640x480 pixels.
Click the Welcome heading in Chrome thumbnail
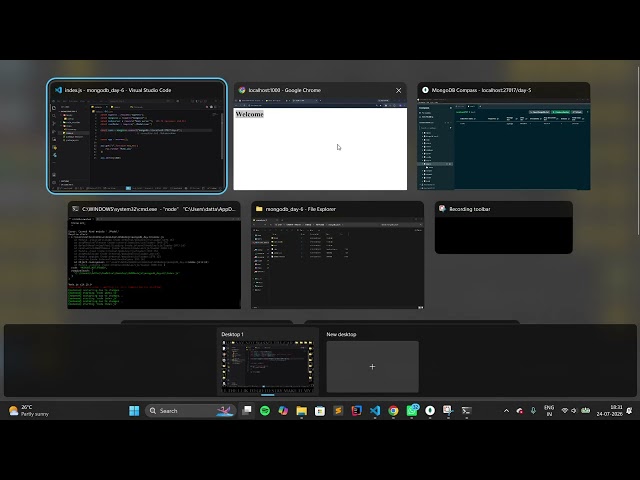coord(249,114)
